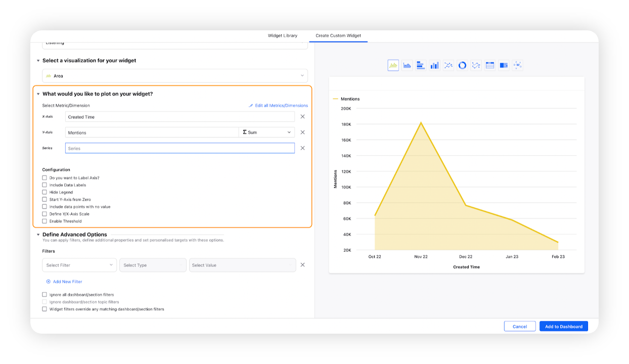Click Add New Filter link
The image size is (629, 364).
pos(67,282)
